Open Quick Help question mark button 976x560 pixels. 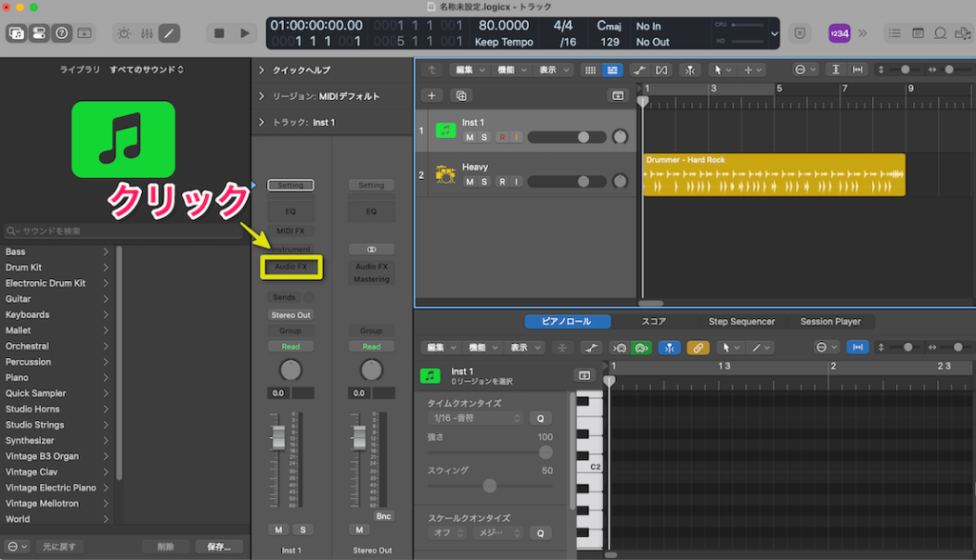click(x=62, y=33)
